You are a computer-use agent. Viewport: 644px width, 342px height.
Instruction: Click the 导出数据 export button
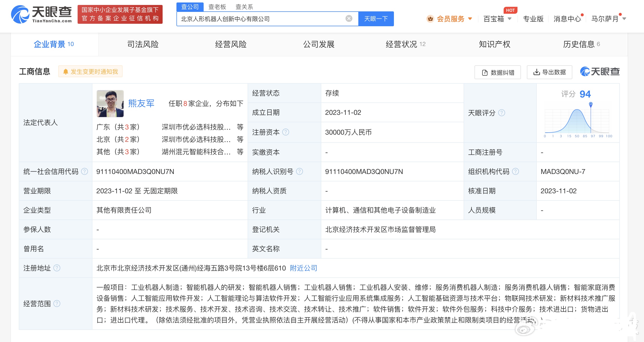click(x=549, y=72)
